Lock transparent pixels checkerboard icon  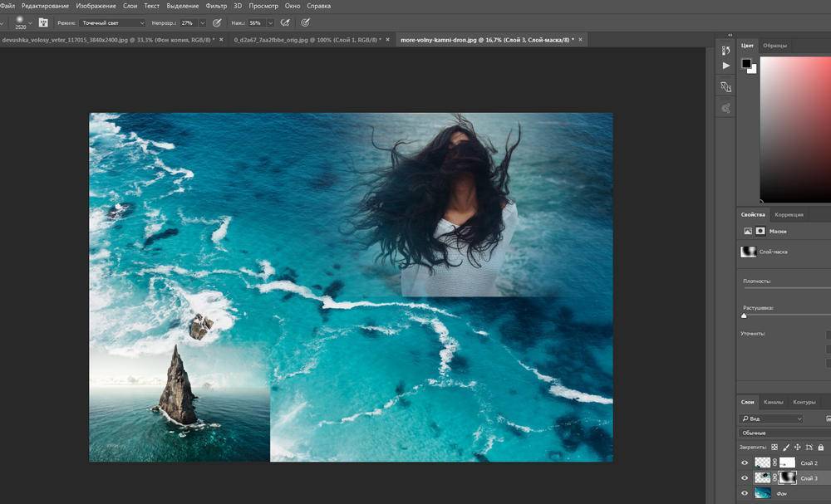coord(774,448)
